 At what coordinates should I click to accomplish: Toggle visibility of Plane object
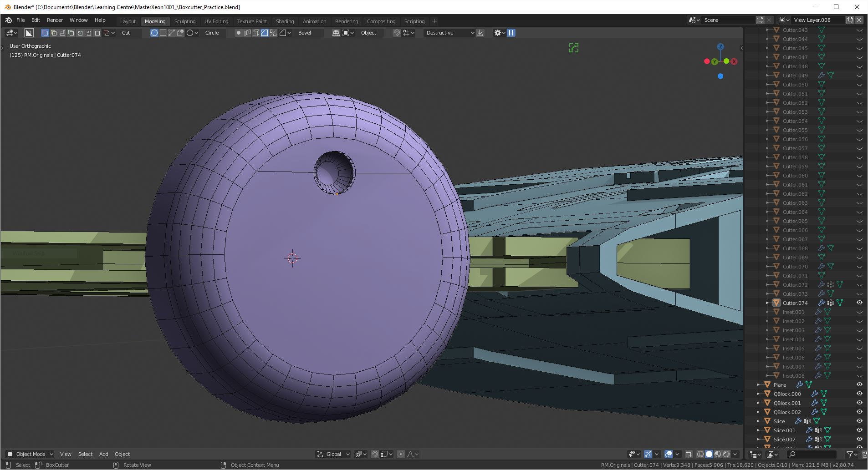(x=859, y=384)
